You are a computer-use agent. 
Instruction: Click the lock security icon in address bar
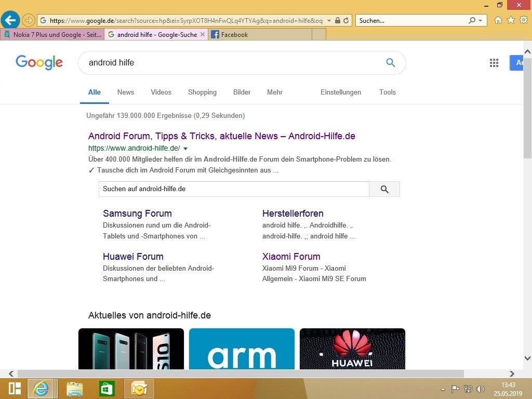pos(338,20)
